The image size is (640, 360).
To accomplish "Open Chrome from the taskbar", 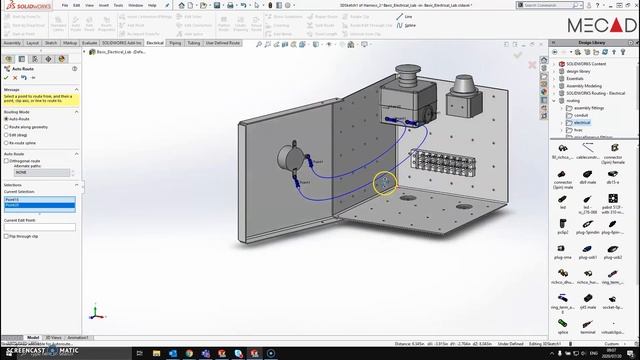I will tap(189, 353).
